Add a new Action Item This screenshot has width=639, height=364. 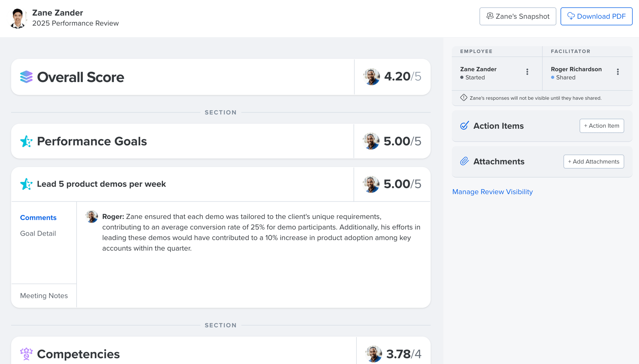(601, 126)
